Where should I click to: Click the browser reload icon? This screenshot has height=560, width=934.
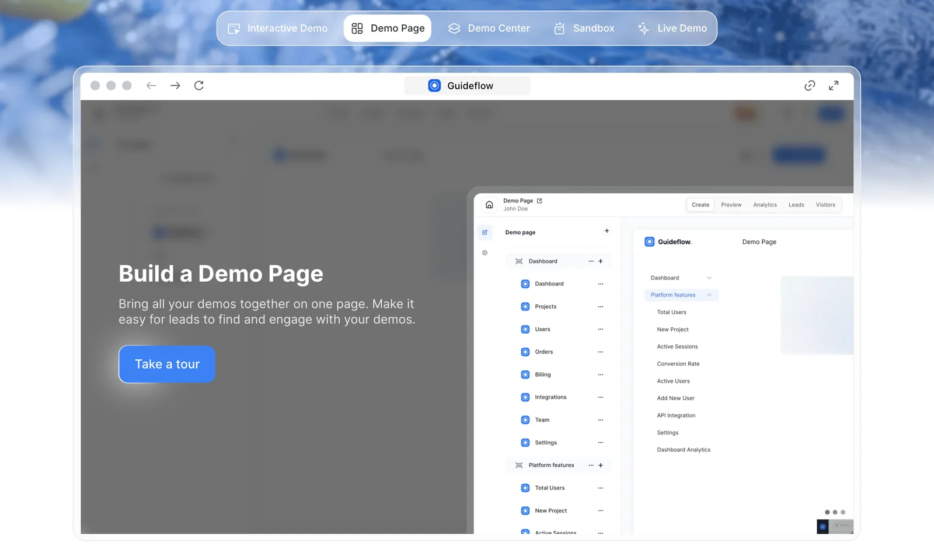[x=199, y=86]
